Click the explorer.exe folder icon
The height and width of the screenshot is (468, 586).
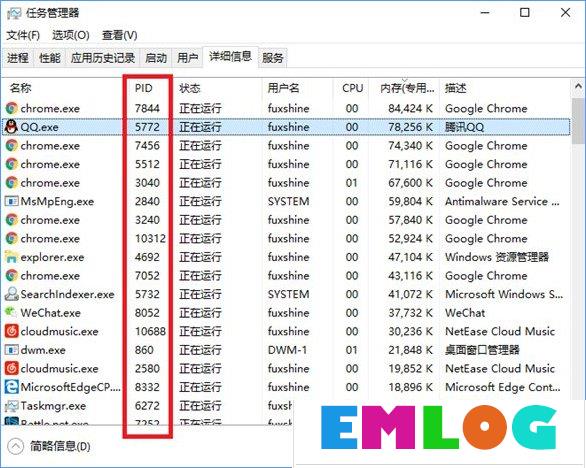pos(12,257)
